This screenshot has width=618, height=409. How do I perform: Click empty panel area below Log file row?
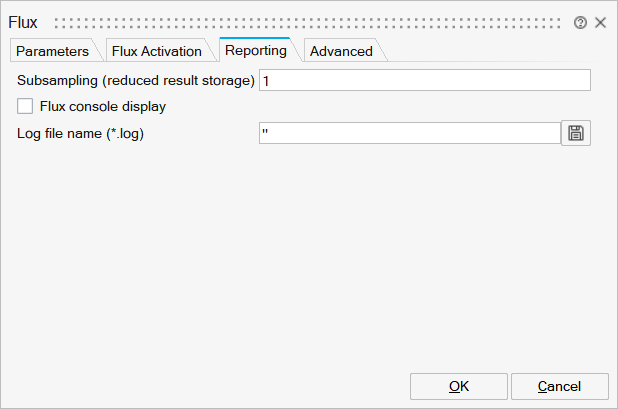[300, 250]
